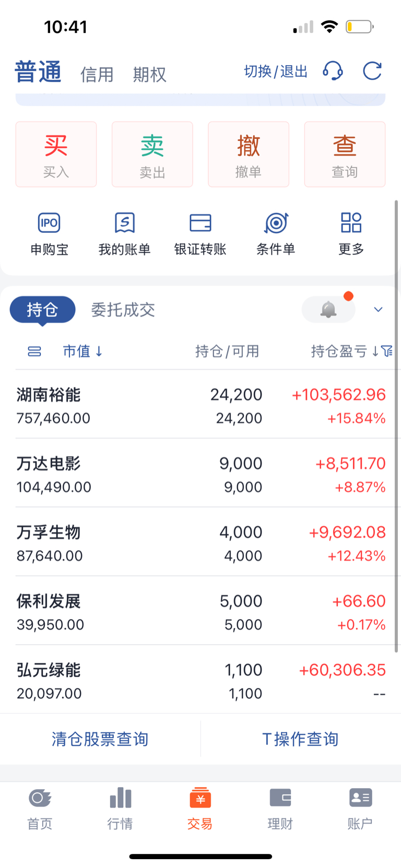This screenshot has height=868, width=401.
Task: Sort holdings by 市值
Action: tap(82, 351)
